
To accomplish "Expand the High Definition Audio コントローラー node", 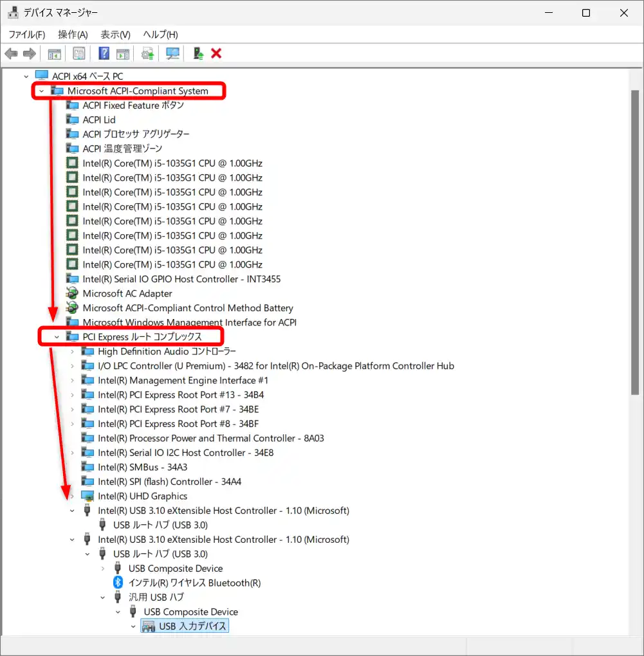I will coord(72,352).
